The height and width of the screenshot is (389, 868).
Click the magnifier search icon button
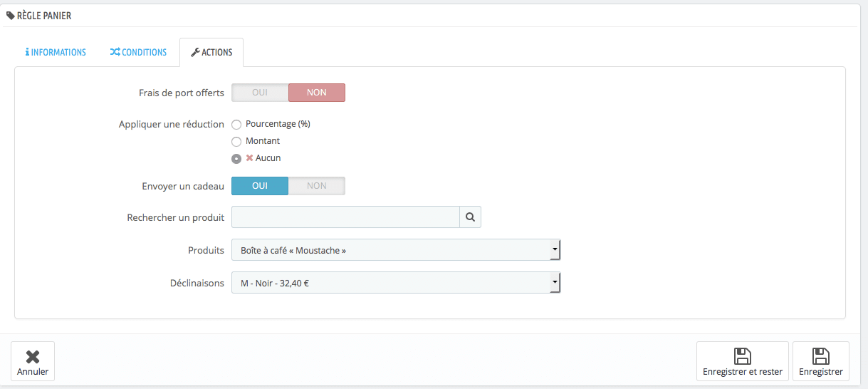tap(470, 217)
